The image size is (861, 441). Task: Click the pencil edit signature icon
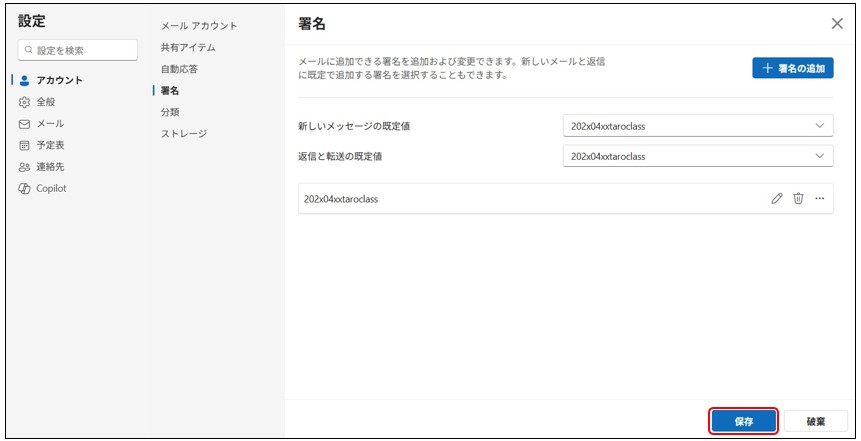point(777,198)
